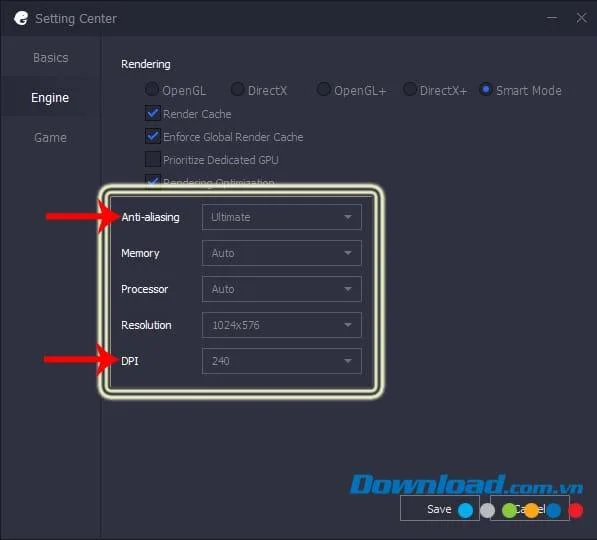Expand the Memory dropdown
Screen dimensions: 597x540
(x=281, y=253)
